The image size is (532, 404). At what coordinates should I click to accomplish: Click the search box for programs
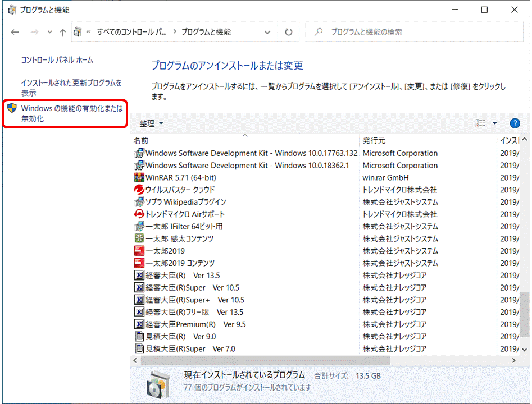(x=414, y=32)
